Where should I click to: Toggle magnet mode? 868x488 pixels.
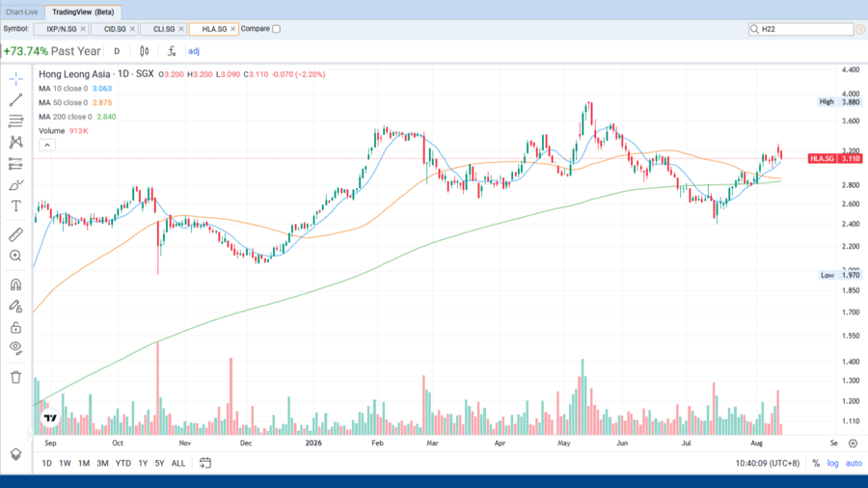[16, 285]
